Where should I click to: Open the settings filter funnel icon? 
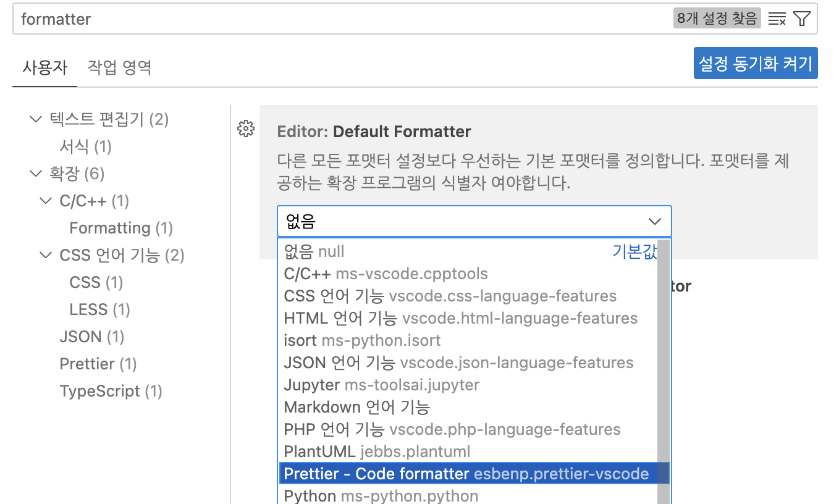click(x=801, y=19)
